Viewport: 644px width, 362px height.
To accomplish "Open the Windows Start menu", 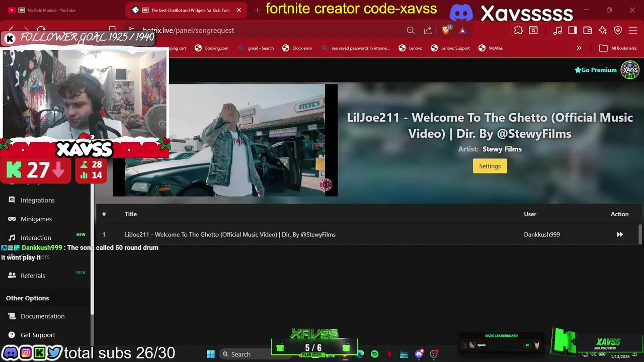I will pyautogui.click(x=211, y=354).
